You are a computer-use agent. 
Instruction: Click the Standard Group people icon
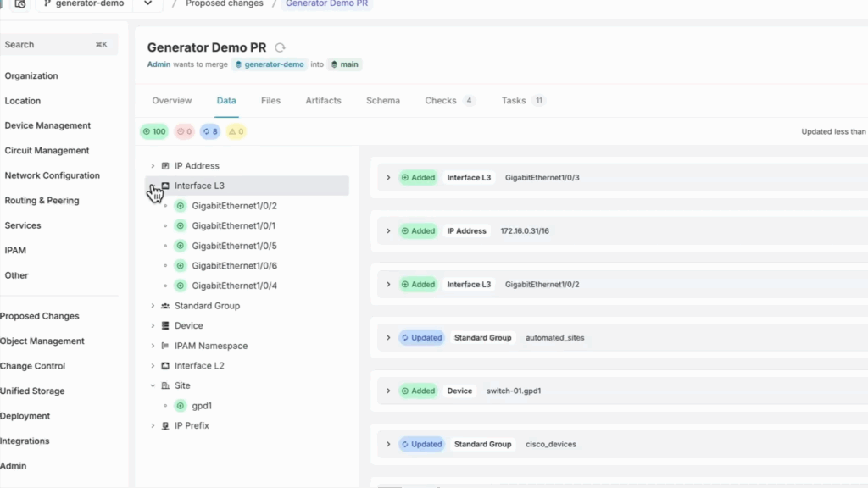(165, 306)
